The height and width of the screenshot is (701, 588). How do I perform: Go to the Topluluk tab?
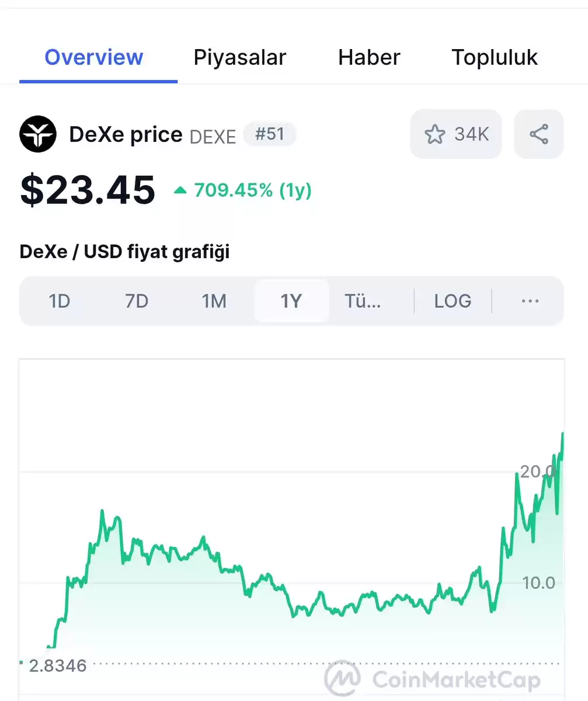(x=495, y=57)
